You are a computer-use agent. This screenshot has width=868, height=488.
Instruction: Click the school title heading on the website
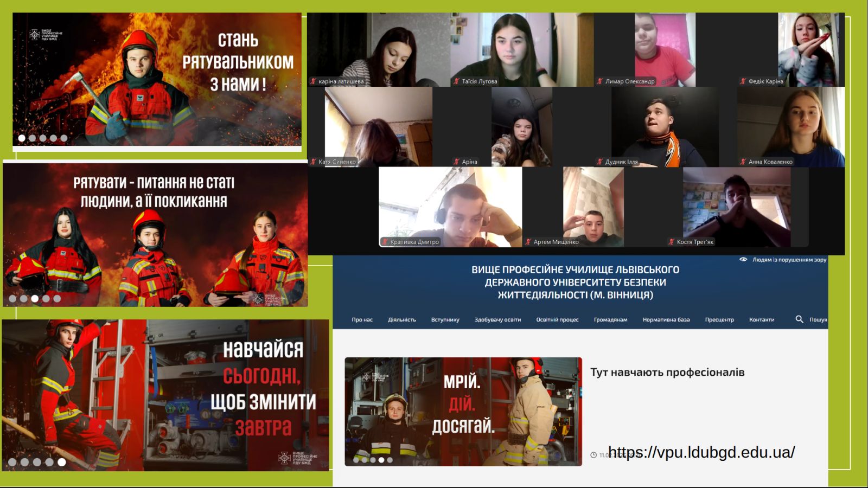[x=576, y=282]
